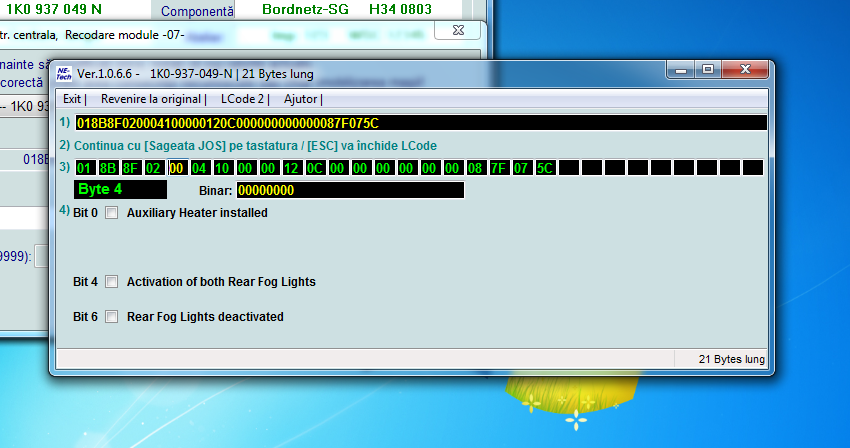This screenshot has width=850, height=448.
Task: Maximize the LCode window
Action: (x=708, y=70)
